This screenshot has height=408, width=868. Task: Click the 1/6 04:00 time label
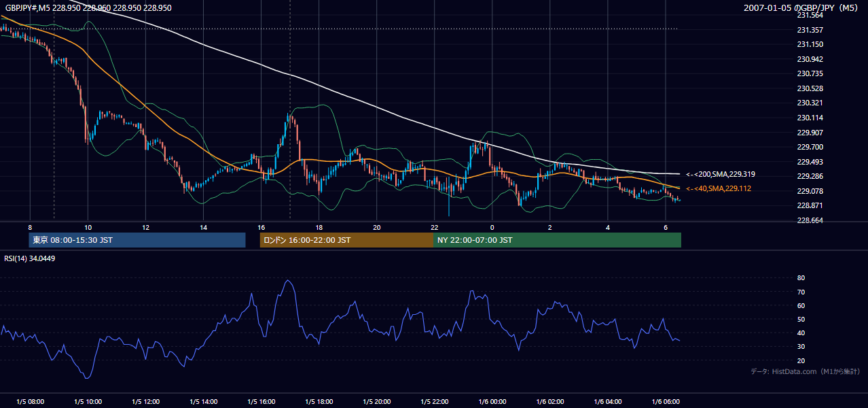[608, 402]
